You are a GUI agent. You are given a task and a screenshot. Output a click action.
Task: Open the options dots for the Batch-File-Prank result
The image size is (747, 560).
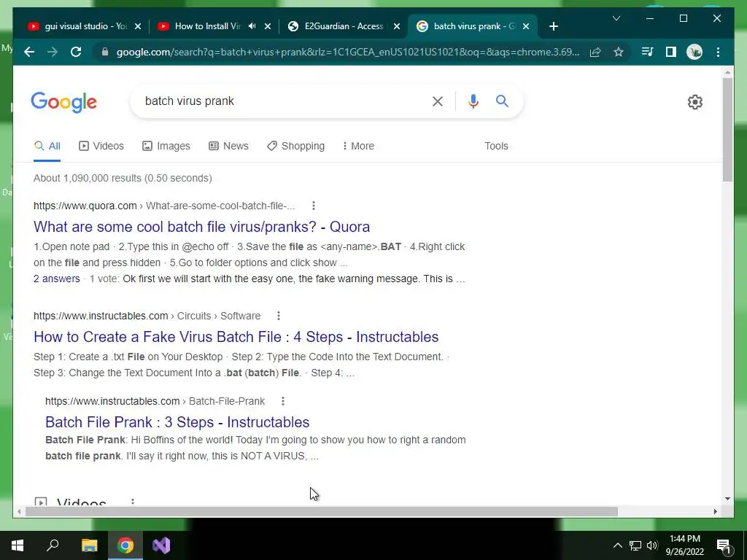click(x=282, y=401)
